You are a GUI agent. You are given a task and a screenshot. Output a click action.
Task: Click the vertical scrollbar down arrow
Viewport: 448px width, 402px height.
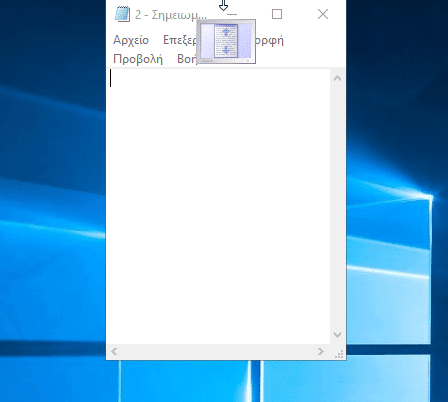[337, 335]
